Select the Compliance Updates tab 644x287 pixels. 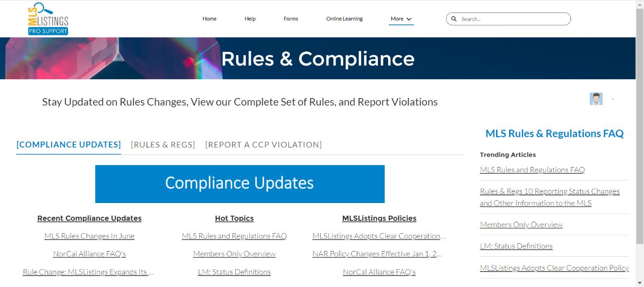pos(69,144)
